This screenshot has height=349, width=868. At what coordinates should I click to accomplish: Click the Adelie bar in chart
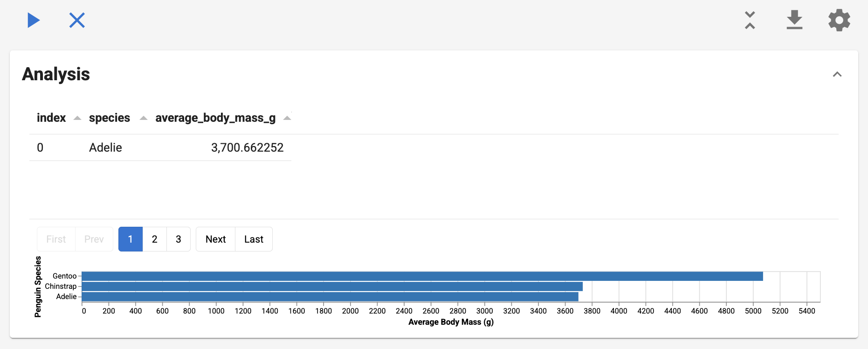coord(330,297)
